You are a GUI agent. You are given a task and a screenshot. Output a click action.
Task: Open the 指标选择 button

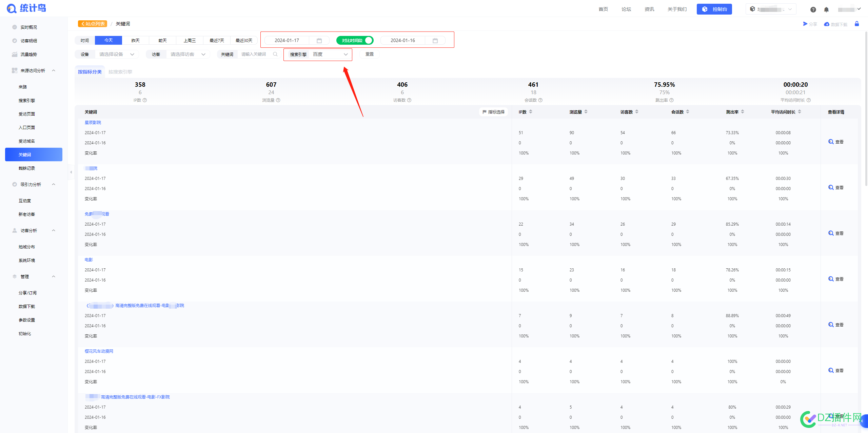click(493, 112)
